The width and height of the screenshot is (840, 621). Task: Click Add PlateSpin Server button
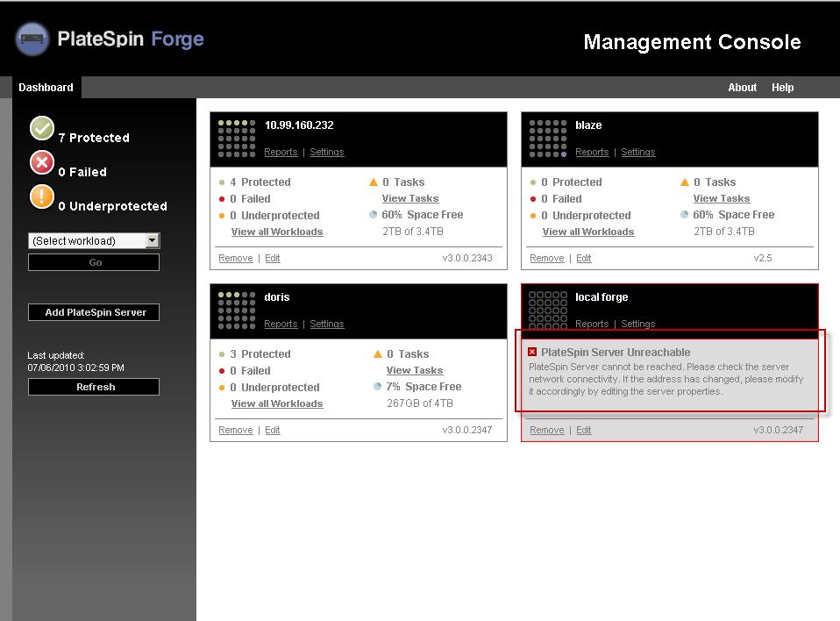94,312
